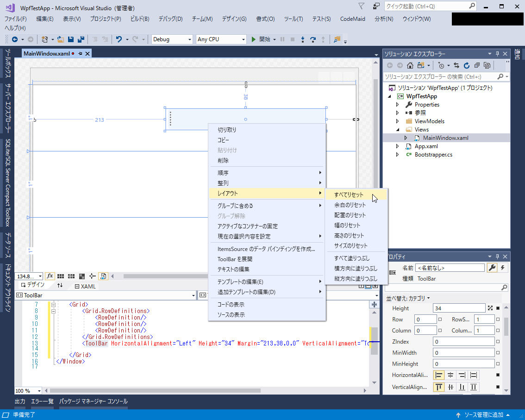This screenshot has height=420, width=525.
Task: Click the Properties panel vertical scrollbar thumb
Action: (506, 326)
